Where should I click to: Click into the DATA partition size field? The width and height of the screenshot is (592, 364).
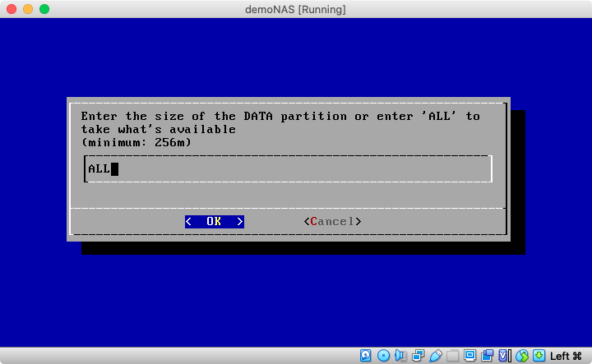[288, 168]
